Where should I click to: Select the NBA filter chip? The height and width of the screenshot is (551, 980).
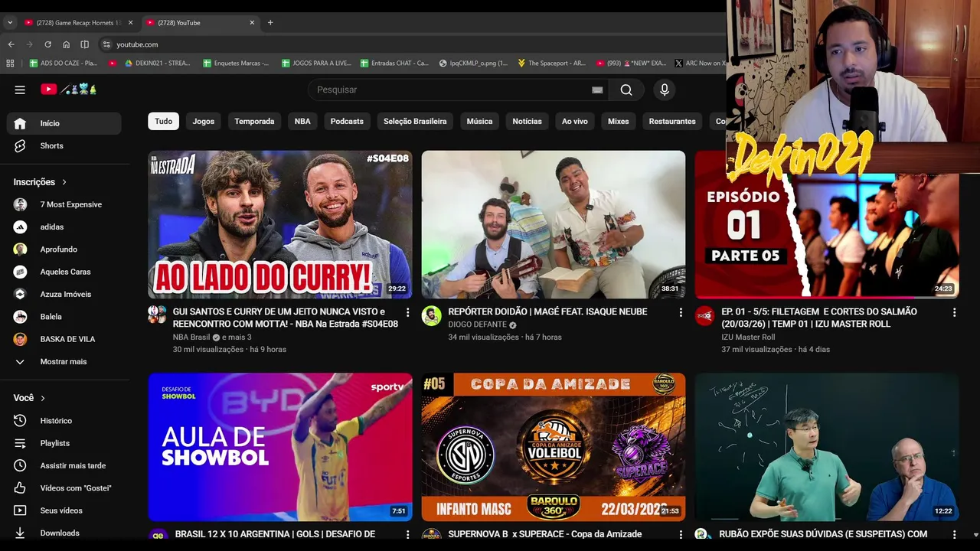pos(302,121)
